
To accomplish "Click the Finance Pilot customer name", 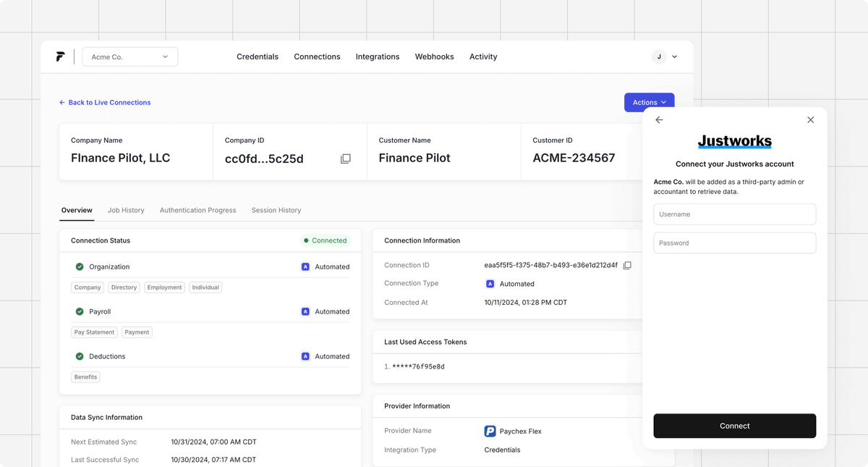I will pyautogui.click(x=414, y=158).
